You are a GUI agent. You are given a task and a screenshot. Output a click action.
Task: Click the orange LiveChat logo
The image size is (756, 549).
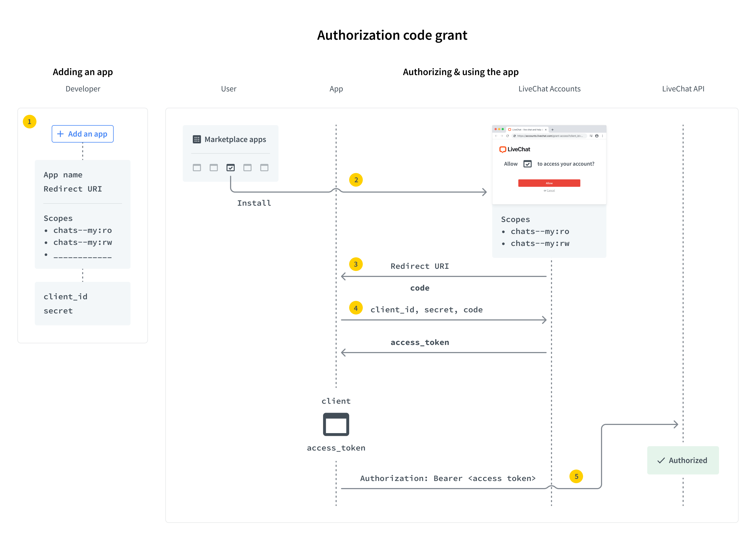[x=503, y=149]
